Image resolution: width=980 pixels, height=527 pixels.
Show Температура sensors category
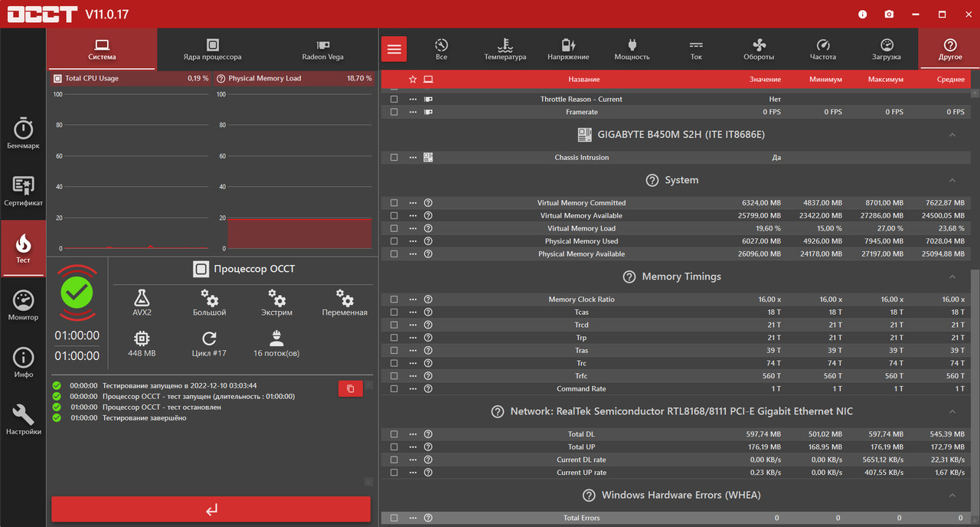505,50
